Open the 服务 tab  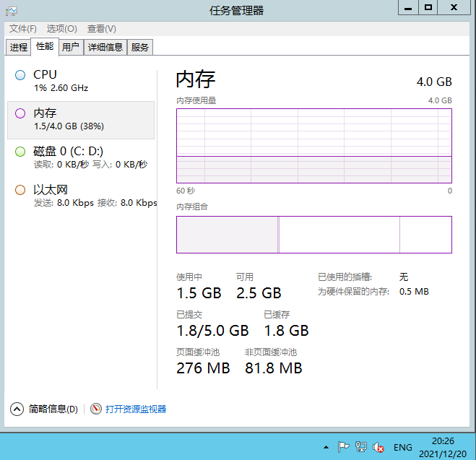click(140, 48)
